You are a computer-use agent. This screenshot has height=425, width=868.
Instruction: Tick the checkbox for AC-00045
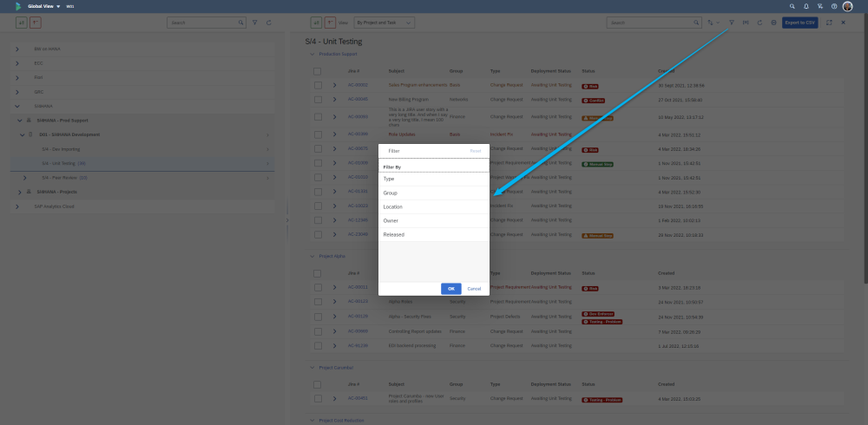[x=318, y=100]
